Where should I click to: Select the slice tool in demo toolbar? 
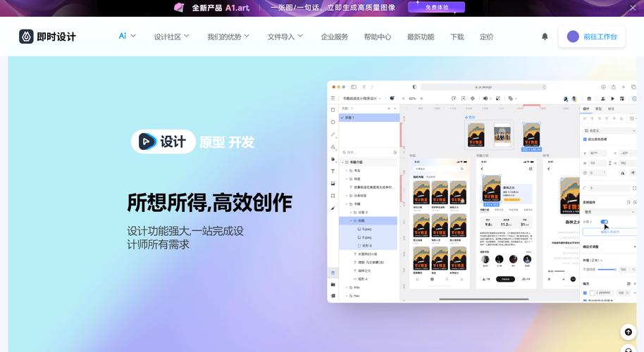[333, 196]
